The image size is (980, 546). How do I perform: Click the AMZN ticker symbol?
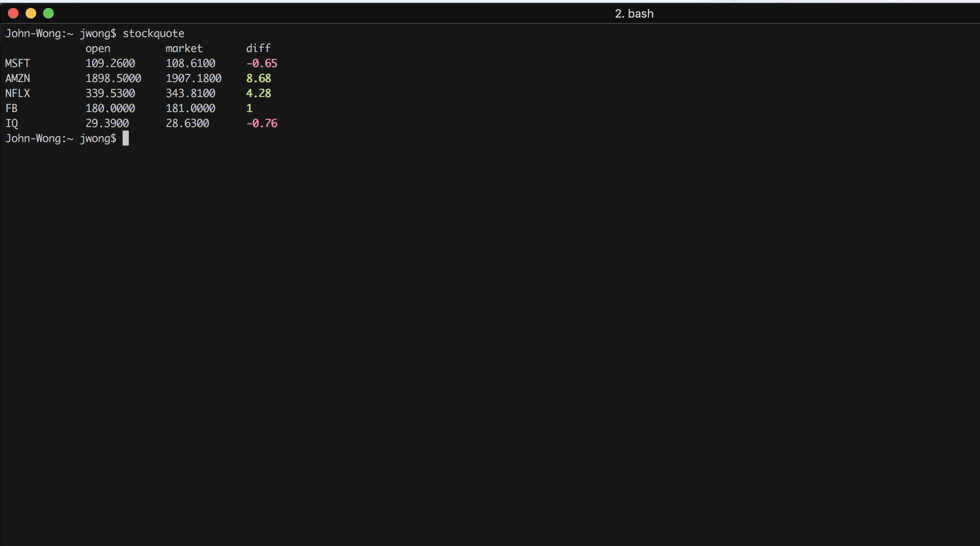18,79
